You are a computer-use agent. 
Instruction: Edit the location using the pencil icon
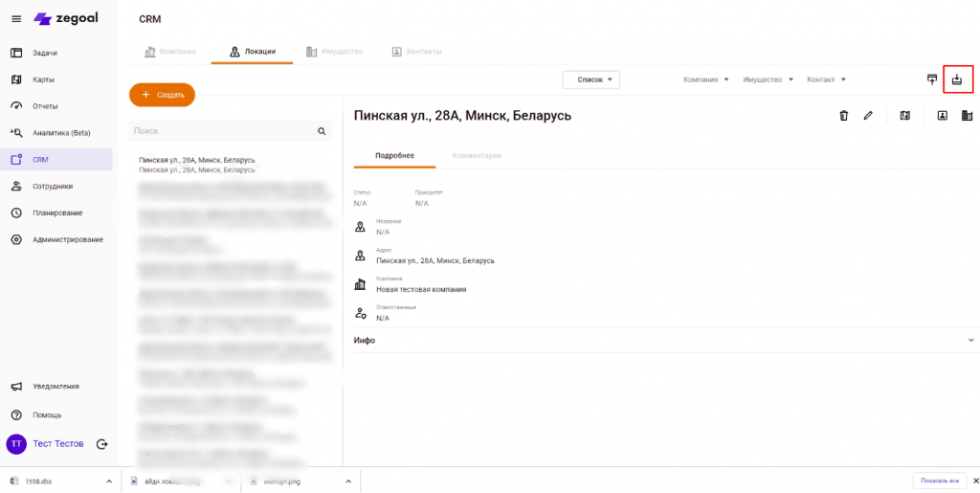click(x=868, y=116)
